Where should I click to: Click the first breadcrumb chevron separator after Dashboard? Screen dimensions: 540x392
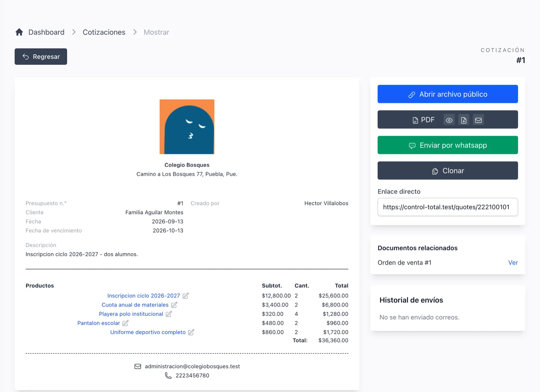click(74, 32)
